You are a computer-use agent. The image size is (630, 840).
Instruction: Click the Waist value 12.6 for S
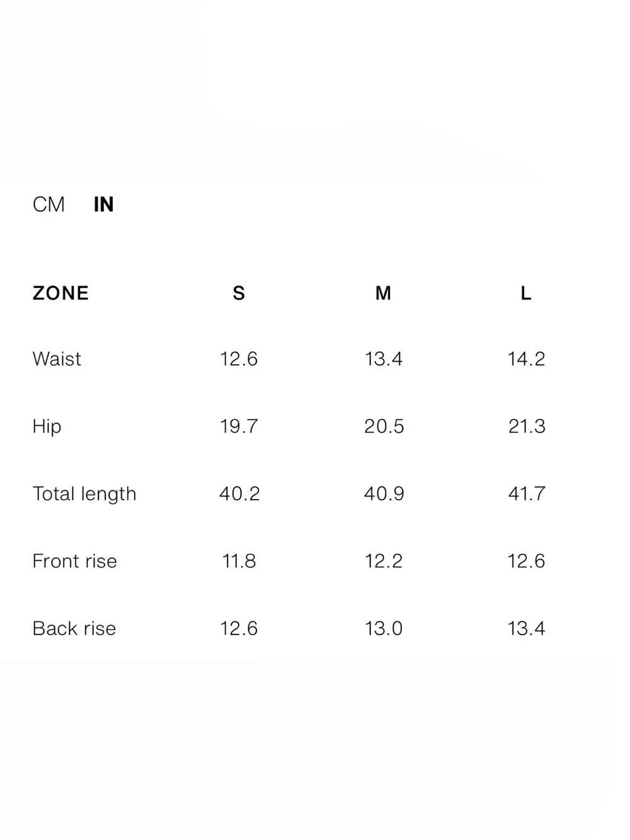point(239,359)
